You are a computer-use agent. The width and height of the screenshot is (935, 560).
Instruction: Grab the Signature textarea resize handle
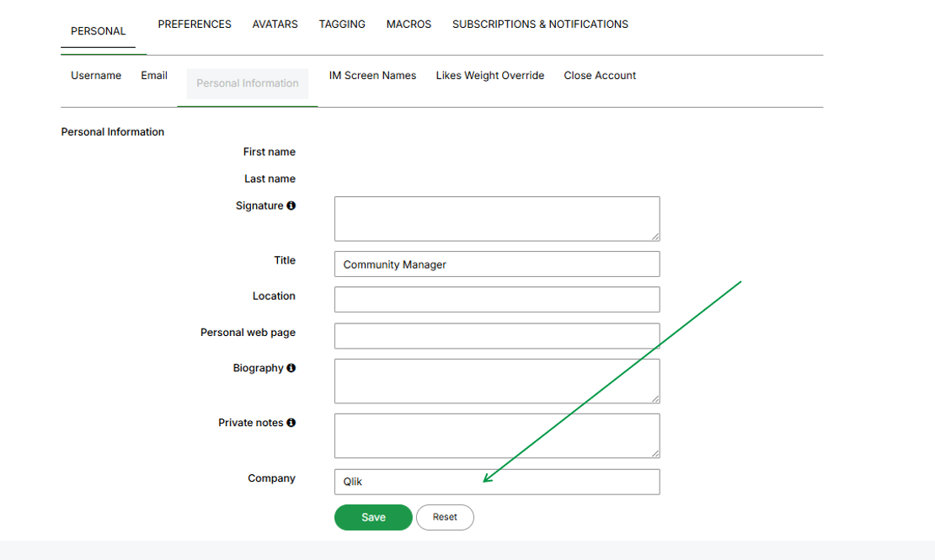point(655,237)
